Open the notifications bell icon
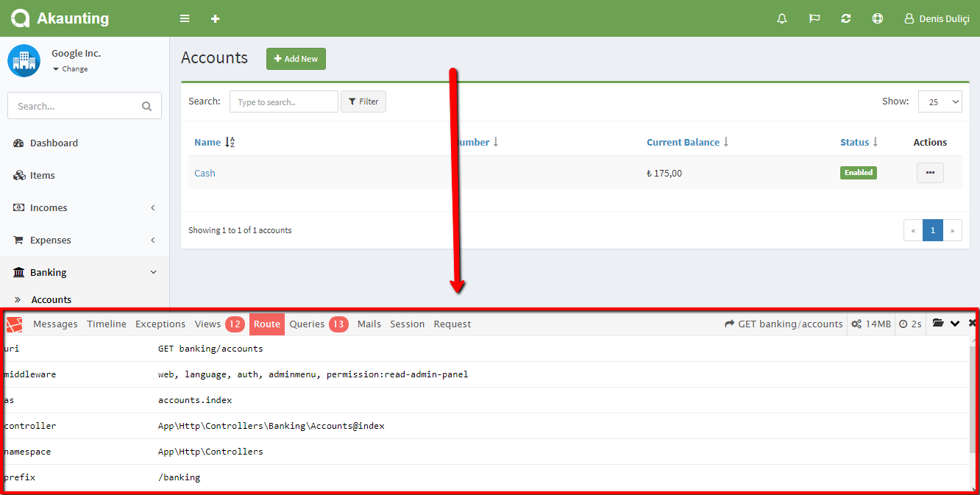This screenshot has width=980, height=495. pyautogui.click(x=782, y=18)
